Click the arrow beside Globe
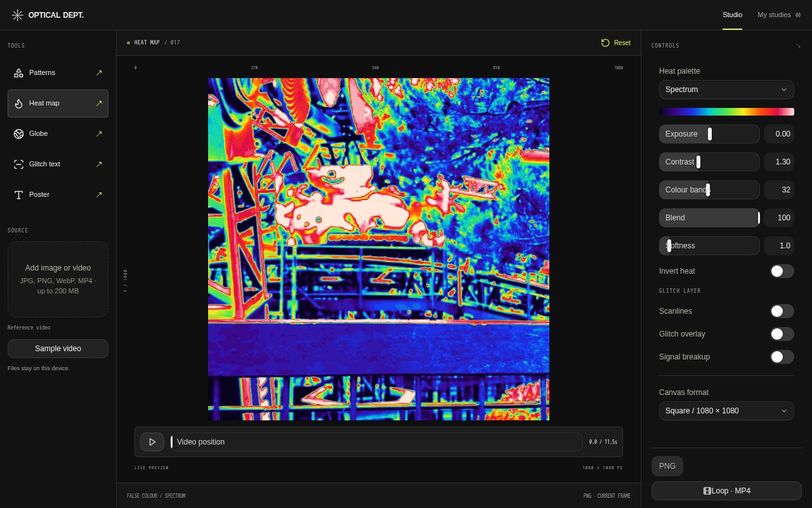This screenshot has height=508, width=812. pyautogui.click(x=99, y=134)
